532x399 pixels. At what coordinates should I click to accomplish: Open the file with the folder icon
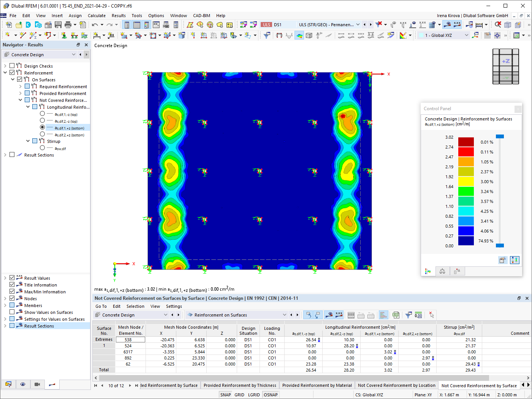point(19,25)
